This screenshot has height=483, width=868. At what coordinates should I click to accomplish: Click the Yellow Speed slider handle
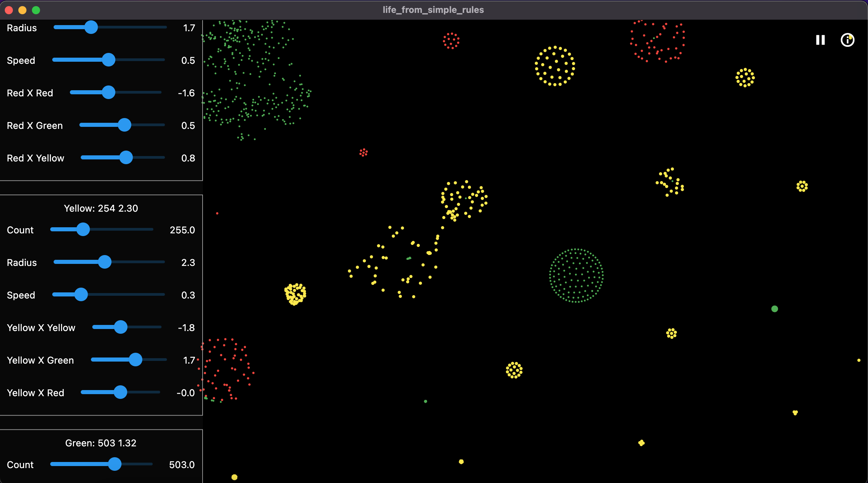click(81, 294)
